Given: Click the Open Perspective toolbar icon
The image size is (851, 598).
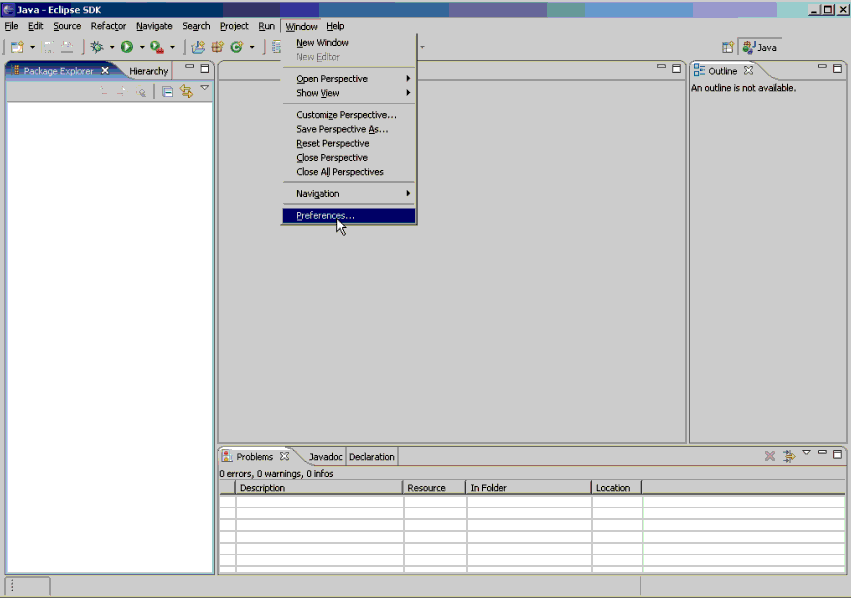Looking at the screenshot, I should click(x=728, y=47).
